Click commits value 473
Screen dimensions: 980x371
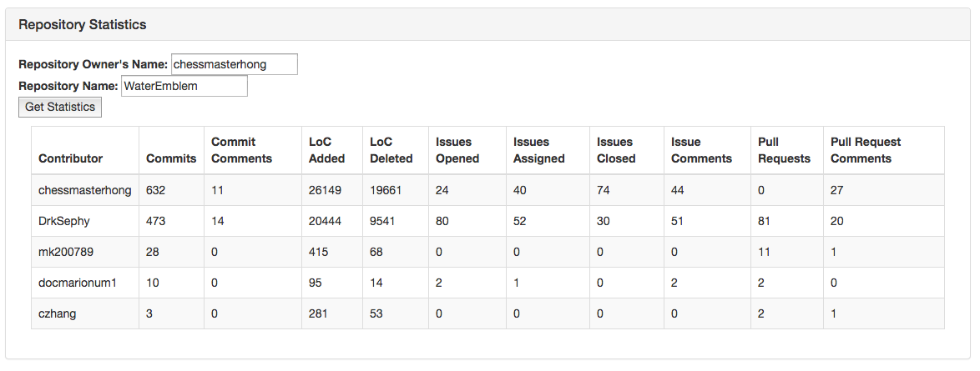tap(155, 221)
